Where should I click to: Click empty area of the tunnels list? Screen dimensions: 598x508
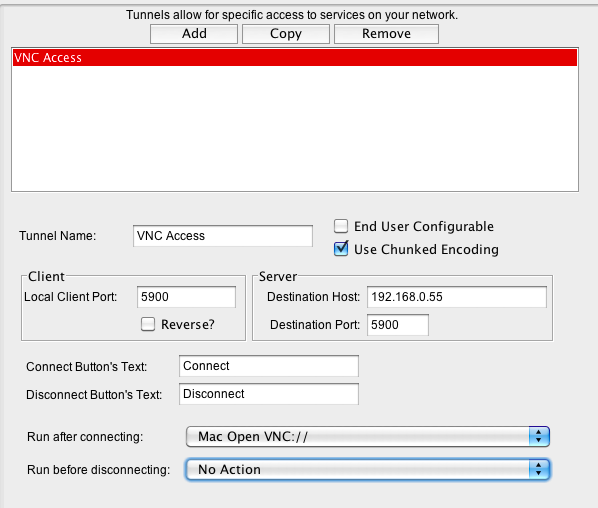click(294, 130)
